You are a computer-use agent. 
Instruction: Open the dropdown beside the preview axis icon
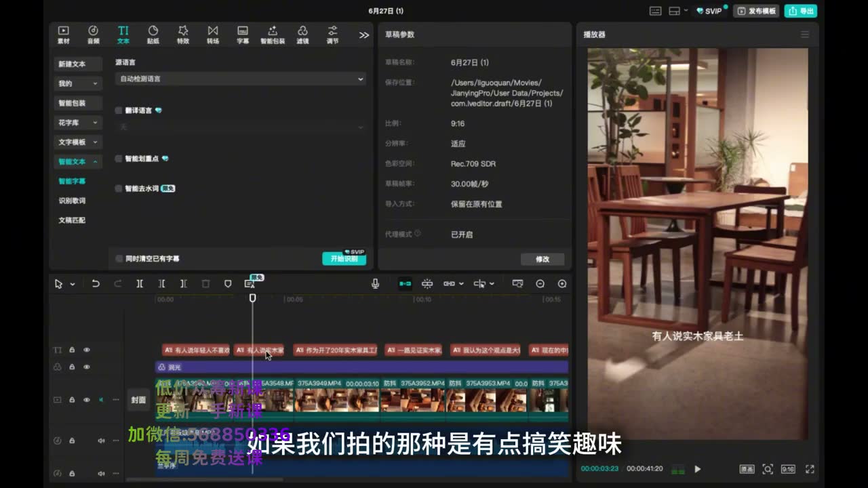coord(492,284)
